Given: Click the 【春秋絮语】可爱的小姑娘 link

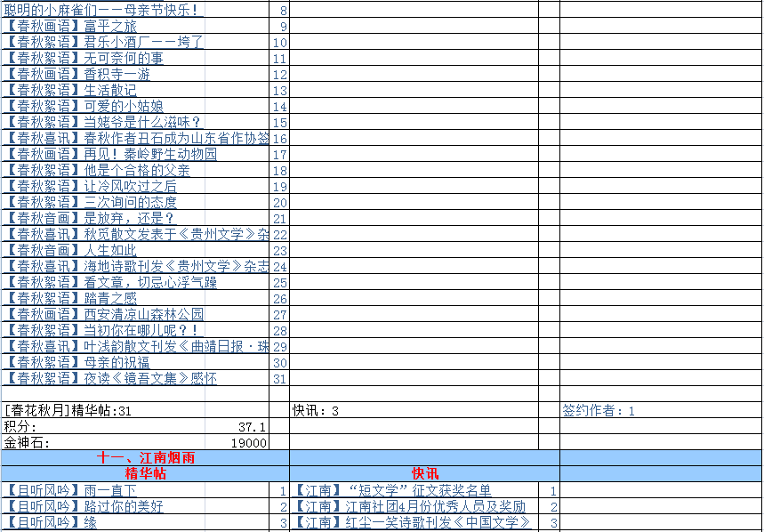Looking at the screenshot, I should (85, 106).
